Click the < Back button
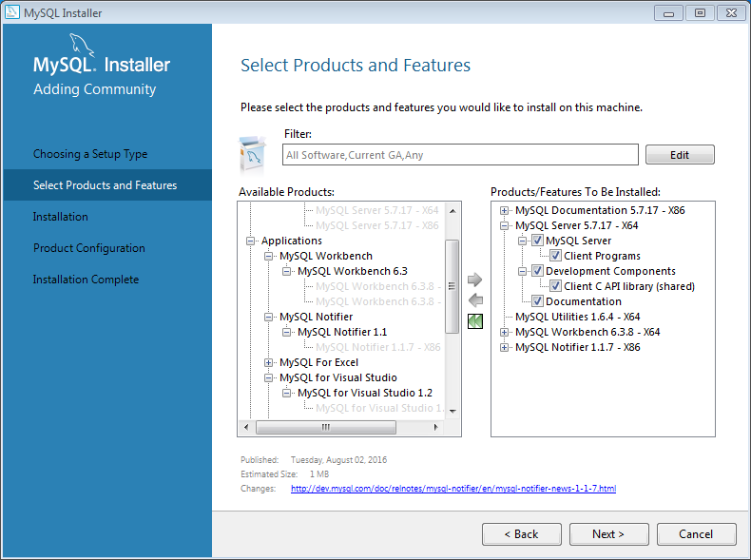751x560 pixels. (522, 534)
